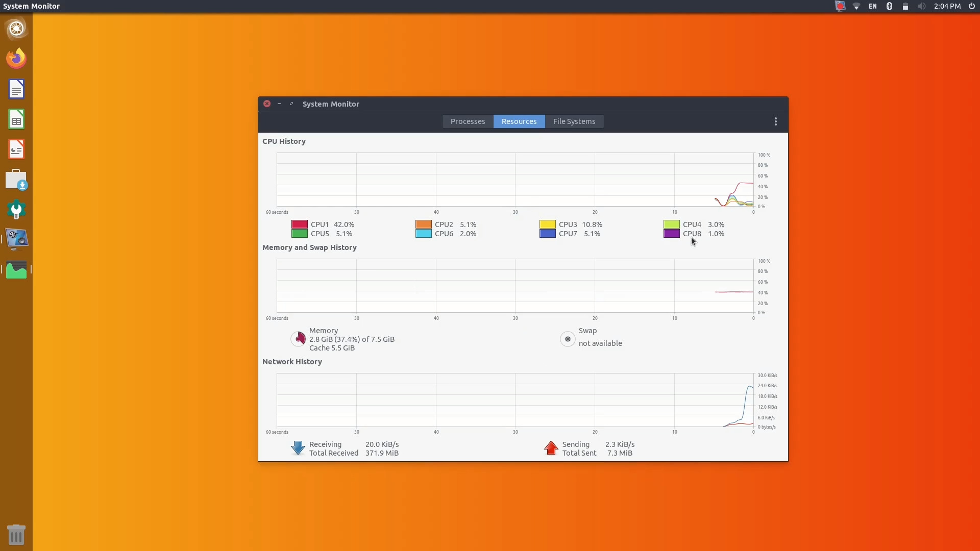980x551 pixels.
Task: Open the three-dot menu in System Monitor
Action: tap(775, 121)
